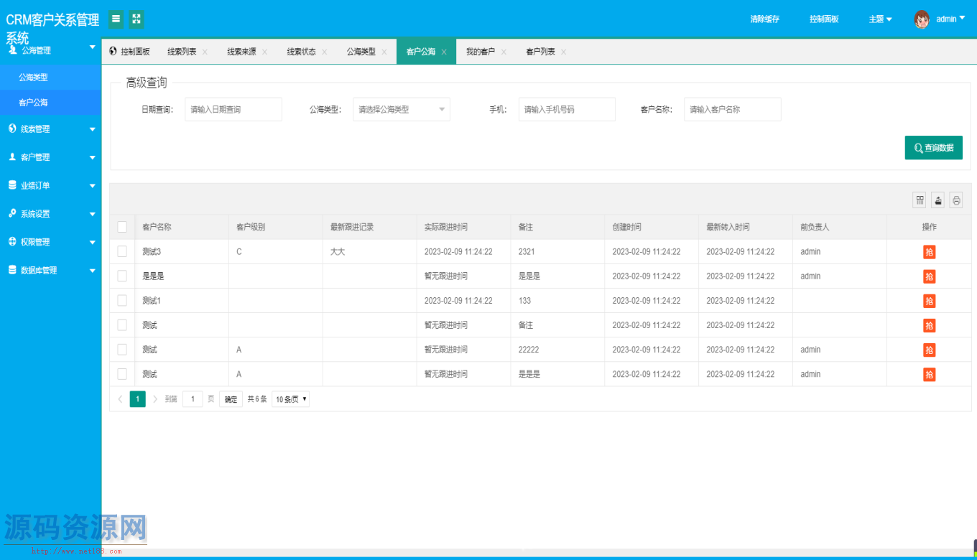977x560 pixels.
Task: Click the 手机 phone number input field
Action: 567,110
